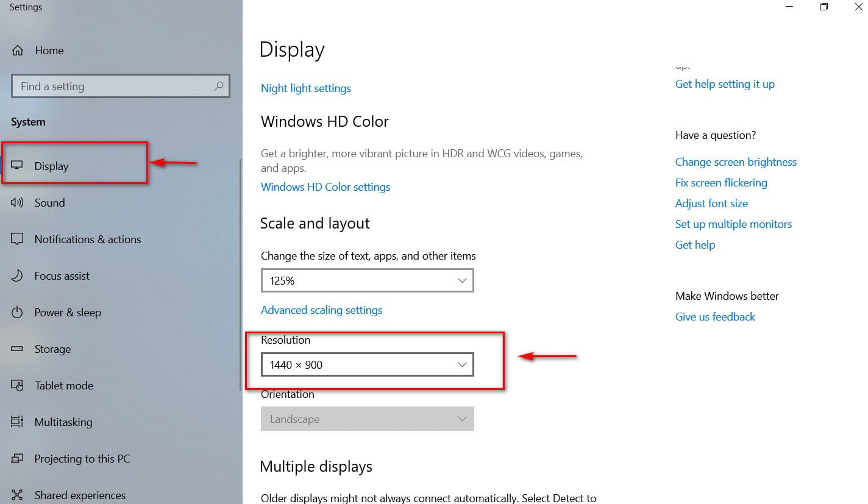Viewport: 868px width, 504px height.
Task: Focus the Find a setting search box
Action: [x=121, y=87]
